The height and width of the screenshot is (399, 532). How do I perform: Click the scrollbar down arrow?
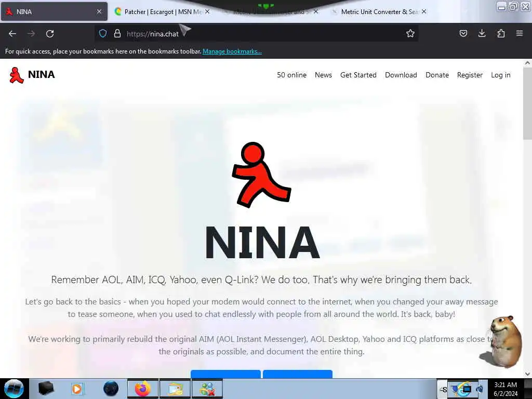[527, 374]
